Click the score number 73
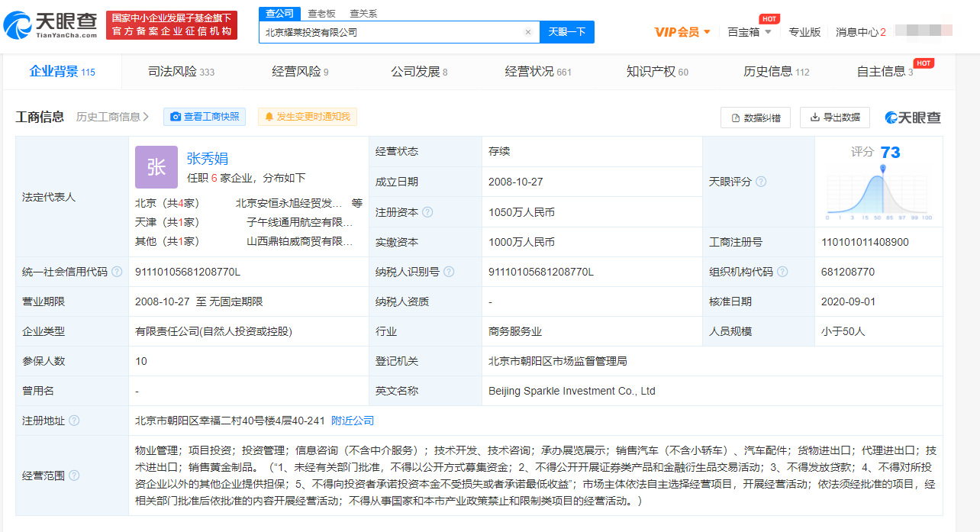Viewport: 980px width, 532px height. [x=890, y=152]
